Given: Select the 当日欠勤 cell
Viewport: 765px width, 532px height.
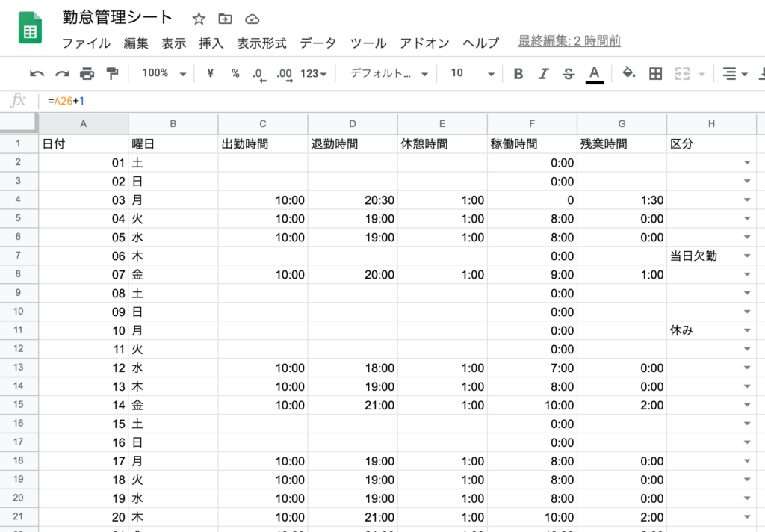Looking at the screenshot, I should click(712, 256).
